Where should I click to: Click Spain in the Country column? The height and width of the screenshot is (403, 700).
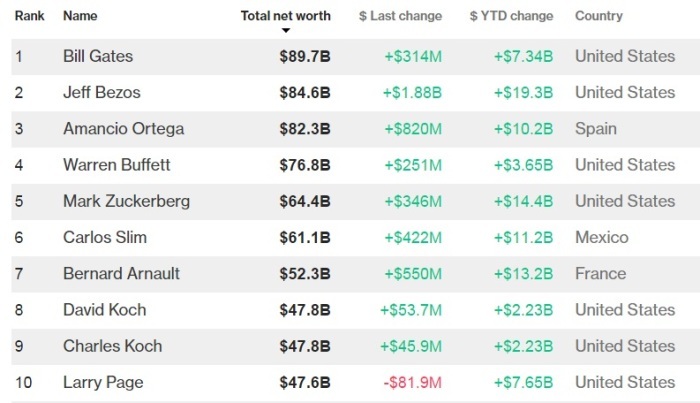tap(595, 129)
